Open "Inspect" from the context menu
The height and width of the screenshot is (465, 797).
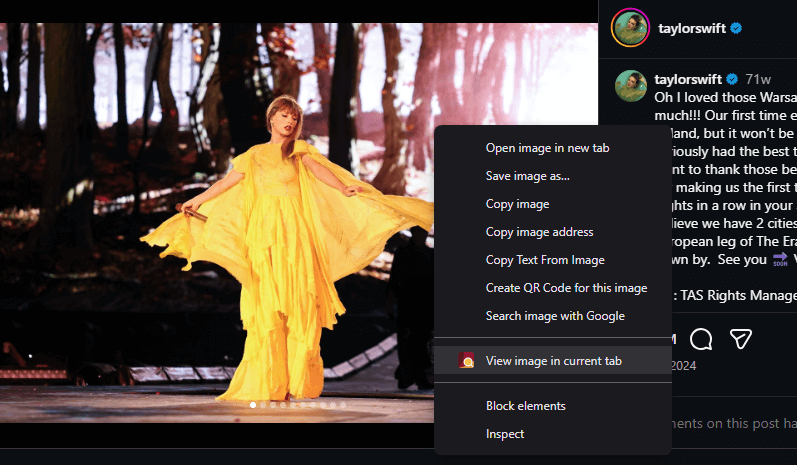tap(553, 433)
